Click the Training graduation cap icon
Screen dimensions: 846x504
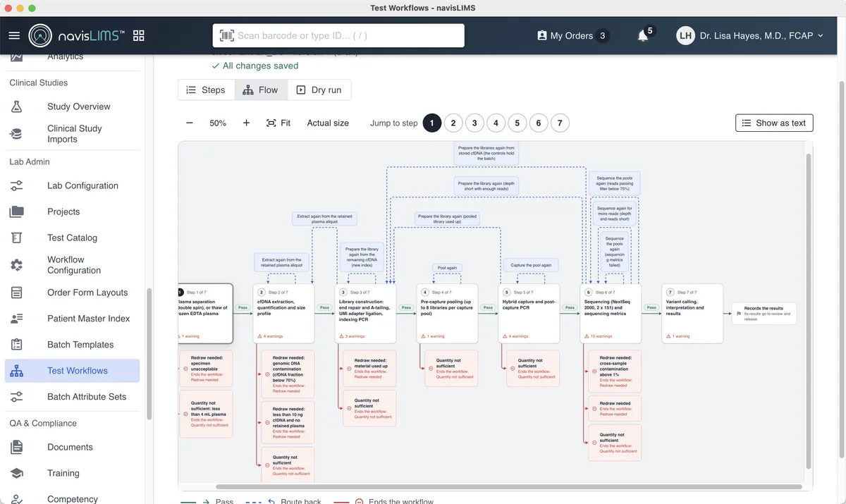click(x=17, y=473)
